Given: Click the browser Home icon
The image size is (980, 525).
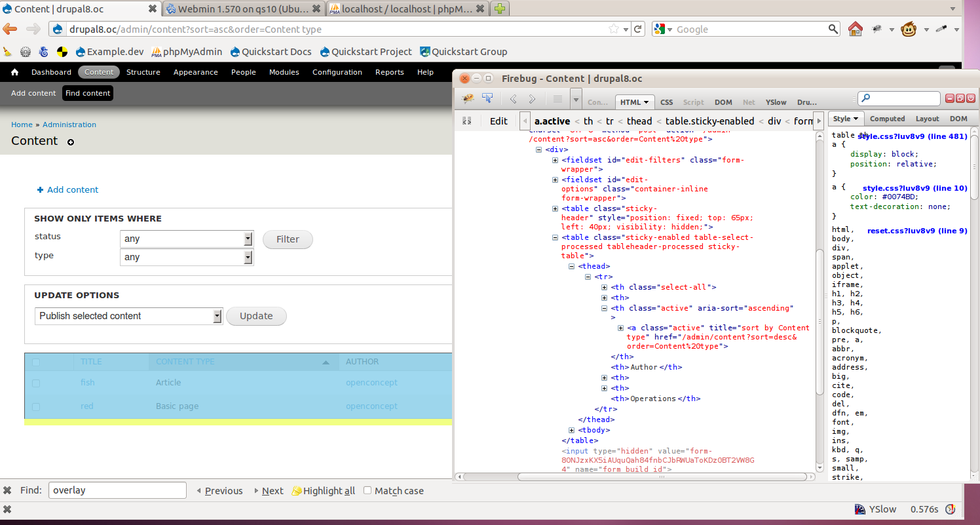Looking at the screenshot, I should coord(856,29).
